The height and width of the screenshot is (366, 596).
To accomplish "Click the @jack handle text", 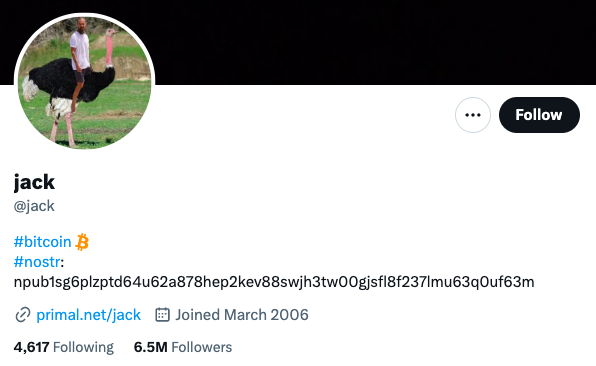I will pyautogui.click(x=34, y=206).
